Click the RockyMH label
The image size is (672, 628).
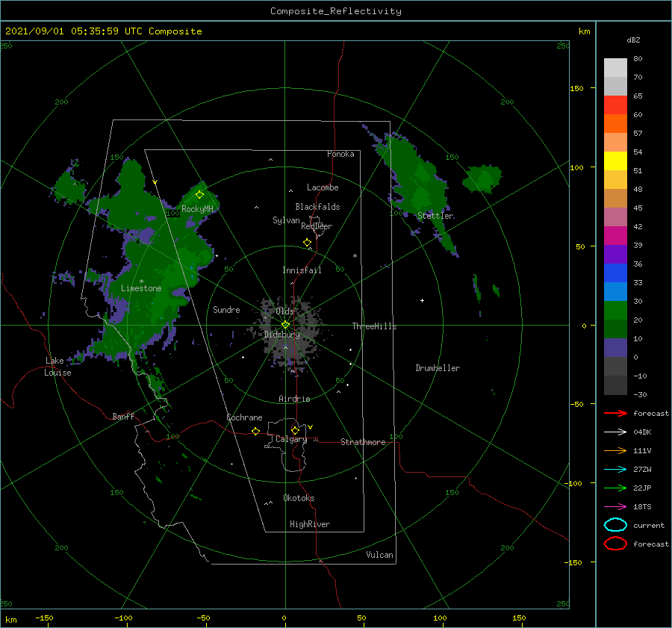(x=197, y=209)
